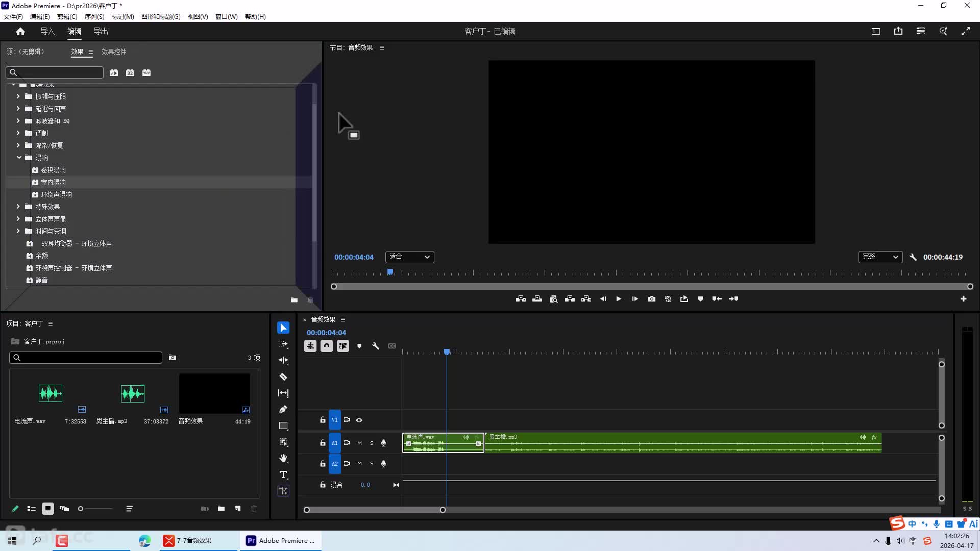The height and width of the screenshot is (551, 980).
Task: Expand the 滤波器和 EQ folder
Action: 18,121
